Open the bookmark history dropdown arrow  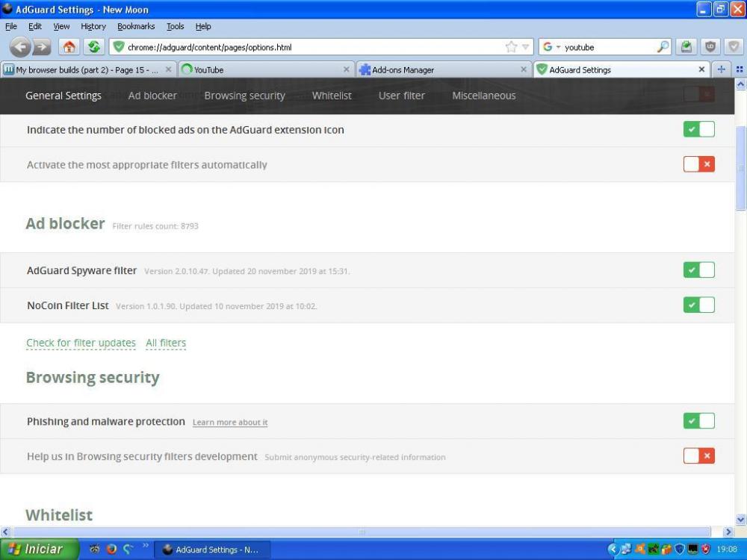pos(525,46)
